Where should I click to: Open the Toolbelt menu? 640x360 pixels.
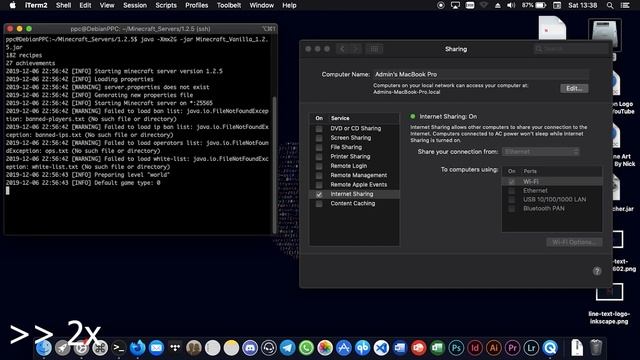pyautogui.click(x=229, y=5)
